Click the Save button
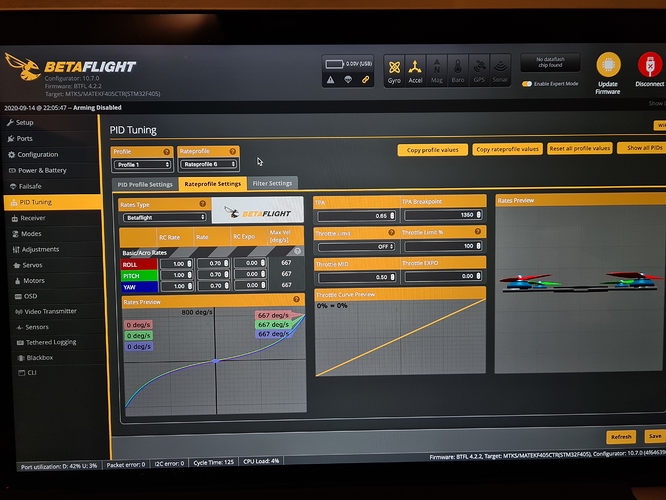Image resolution: width=666 pixels, height=500 pixels. pyautogui.click(x=655, y=436)
